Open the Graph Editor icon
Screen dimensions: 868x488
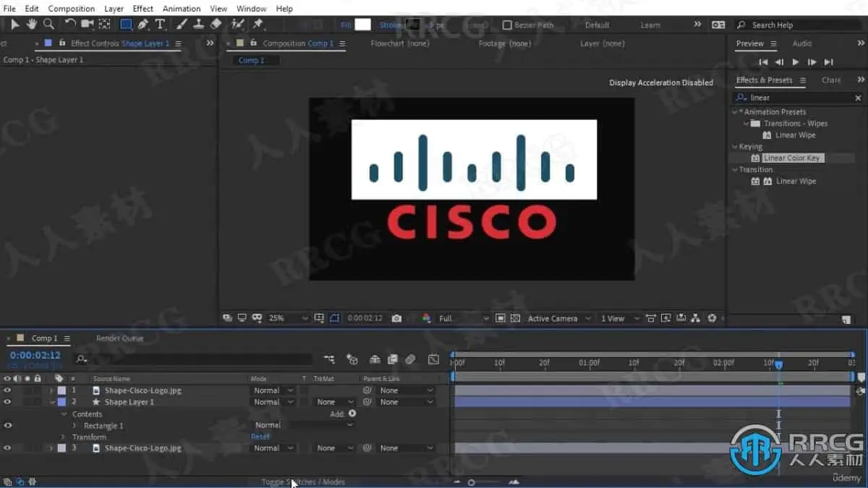433,359
